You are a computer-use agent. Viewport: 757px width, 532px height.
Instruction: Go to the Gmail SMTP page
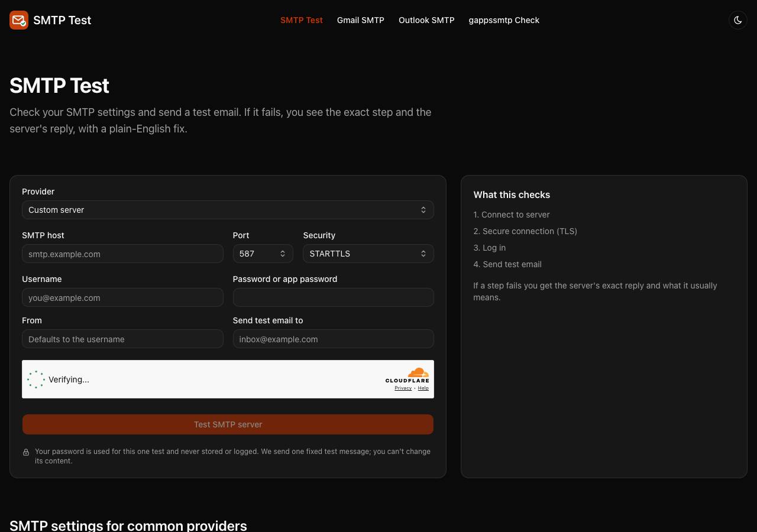click(x=361, y=20)
